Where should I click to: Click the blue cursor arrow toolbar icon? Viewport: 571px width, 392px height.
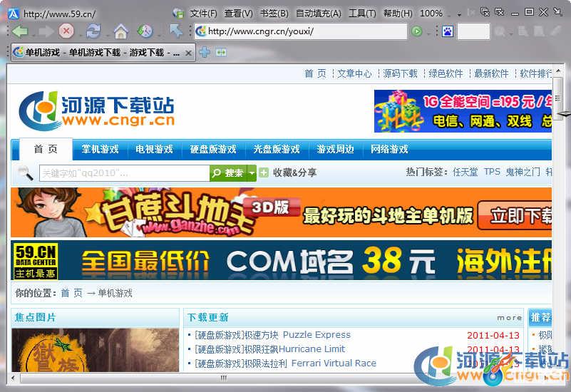coord(176,31)
